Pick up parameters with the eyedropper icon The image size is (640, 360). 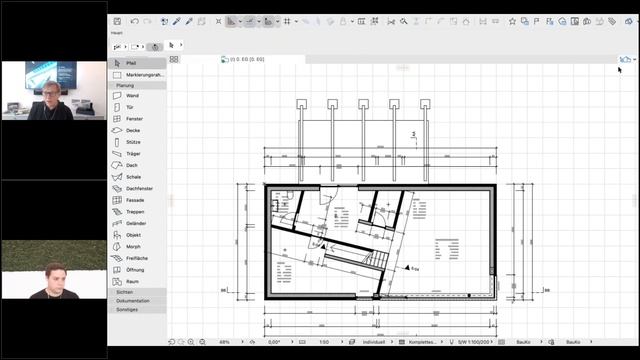click(176, 21)
